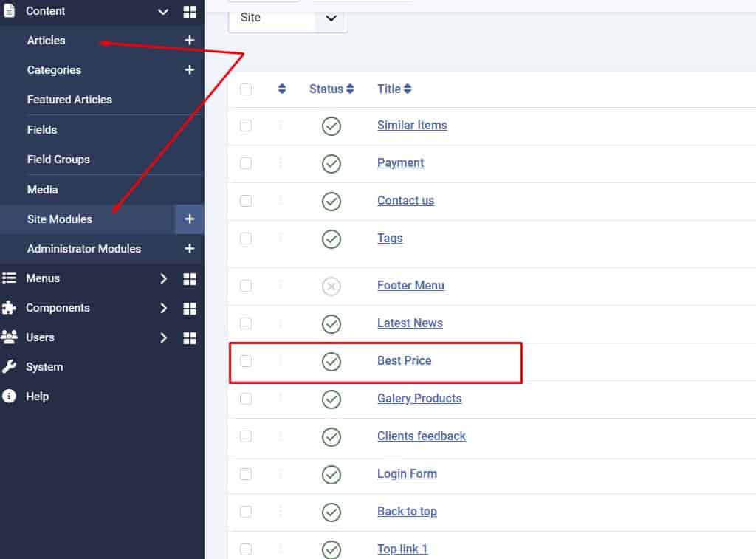Expand the Users menu chevron
The height and width of the screenshot is (559, 756).
click(164, 337)
